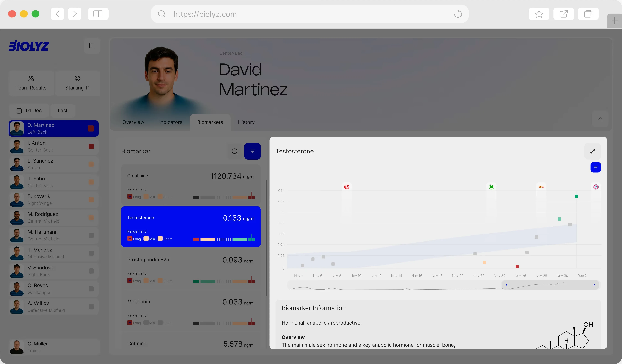622x364 pixels.
Task: Open the Biomarker list filter
Action: pos(252,151)
